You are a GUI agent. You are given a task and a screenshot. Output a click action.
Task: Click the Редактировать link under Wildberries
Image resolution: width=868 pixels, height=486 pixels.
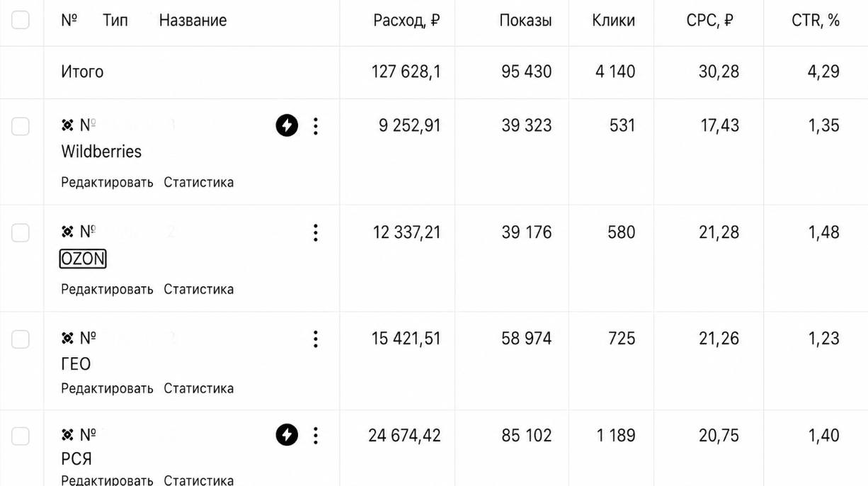coord(107,182)
